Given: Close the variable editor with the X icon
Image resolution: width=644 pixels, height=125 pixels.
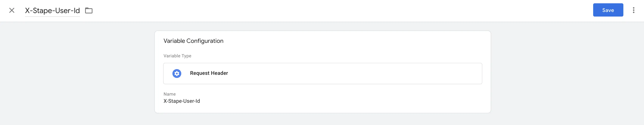Looking at the screenshot, I should 12,10.
